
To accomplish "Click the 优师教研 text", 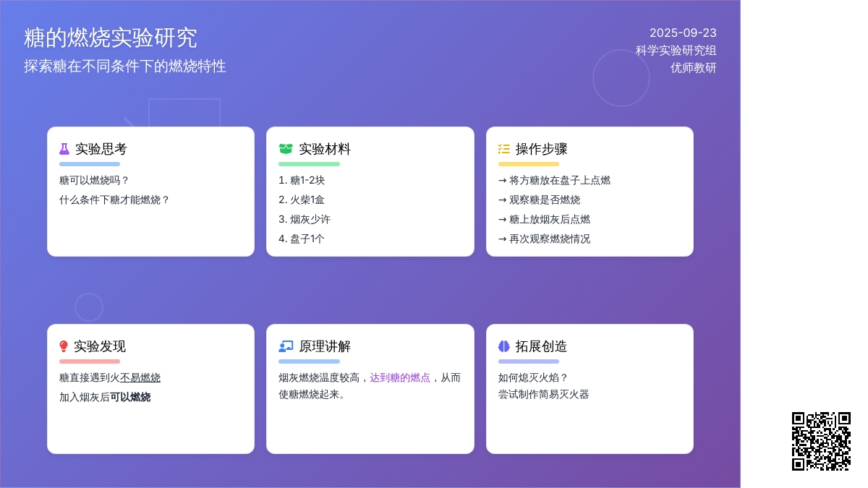I will coord(693,68).
